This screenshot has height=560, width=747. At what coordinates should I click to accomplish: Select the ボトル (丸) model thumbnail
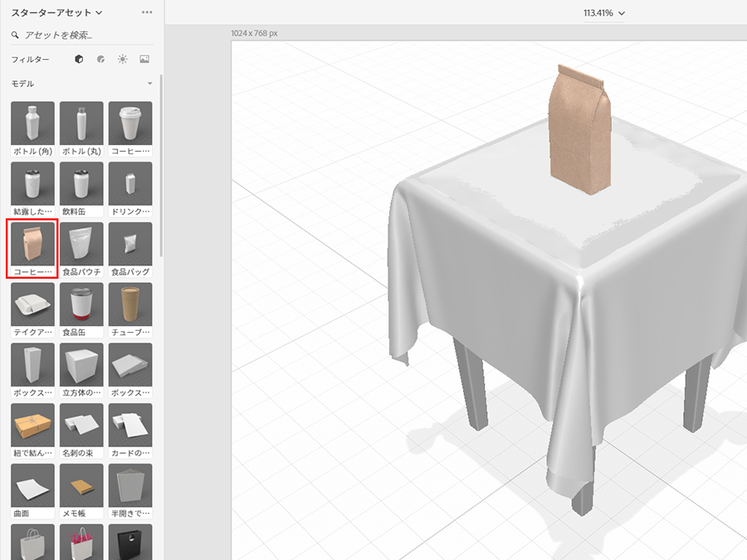(x=81, y=124)
